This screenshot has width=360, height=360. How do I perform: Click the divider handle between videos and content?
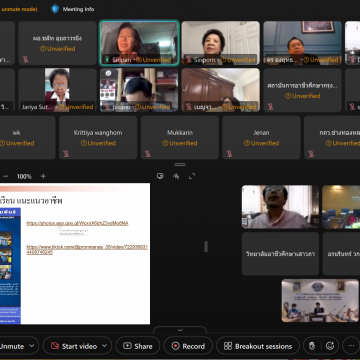pos(180,164)
